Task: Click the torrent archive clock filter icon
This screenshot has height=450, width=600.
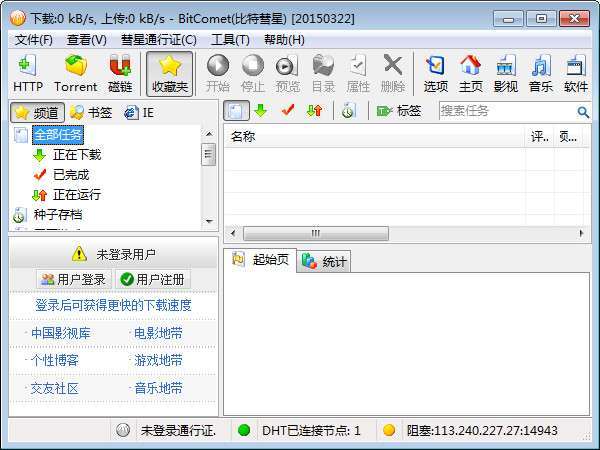Action: coord(348,111)
